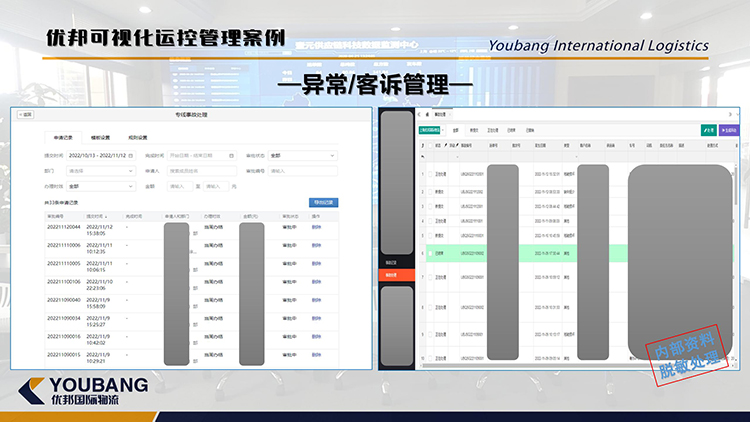Click the maximum amount input field
This screenshot has height=422, width=750.
point(216,186)
